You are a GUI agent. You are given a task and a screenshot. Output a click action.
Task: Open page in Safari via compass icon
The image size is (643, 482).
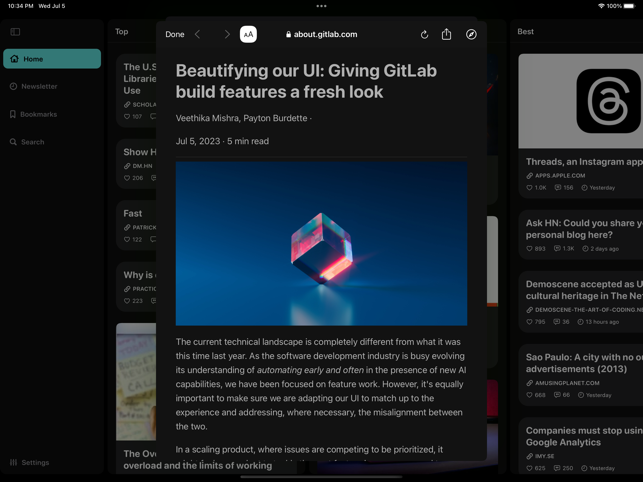click(x=471, y=34)
